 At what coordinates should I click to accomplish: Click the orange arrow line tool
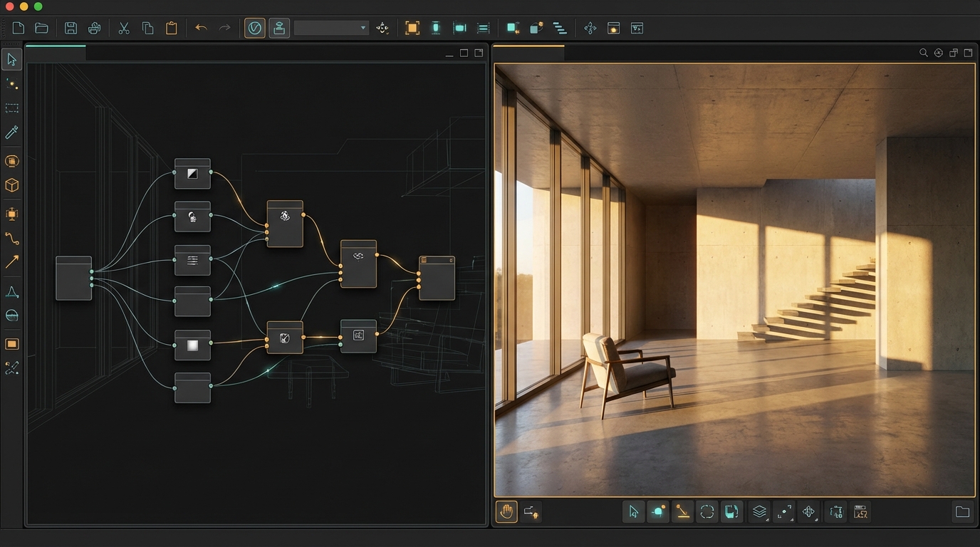pyautogui.click(x=12, y=262)
